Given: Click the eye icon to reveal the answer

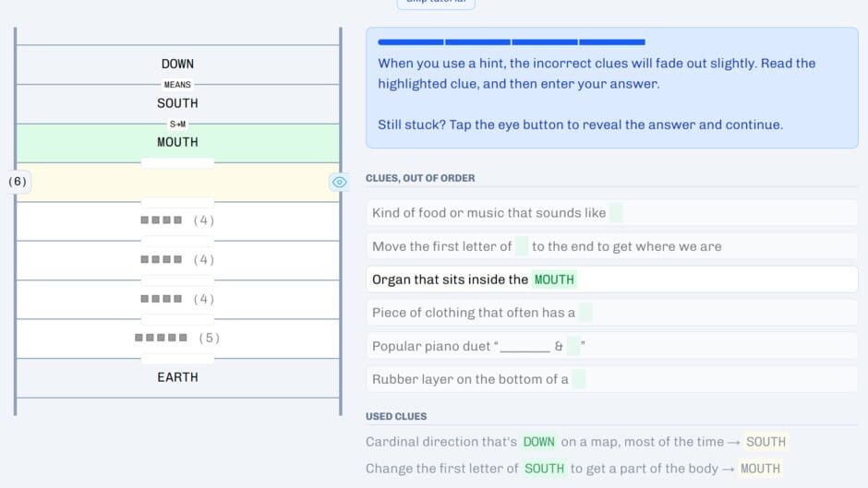Looking at the screenshot, I should point(339,183).
